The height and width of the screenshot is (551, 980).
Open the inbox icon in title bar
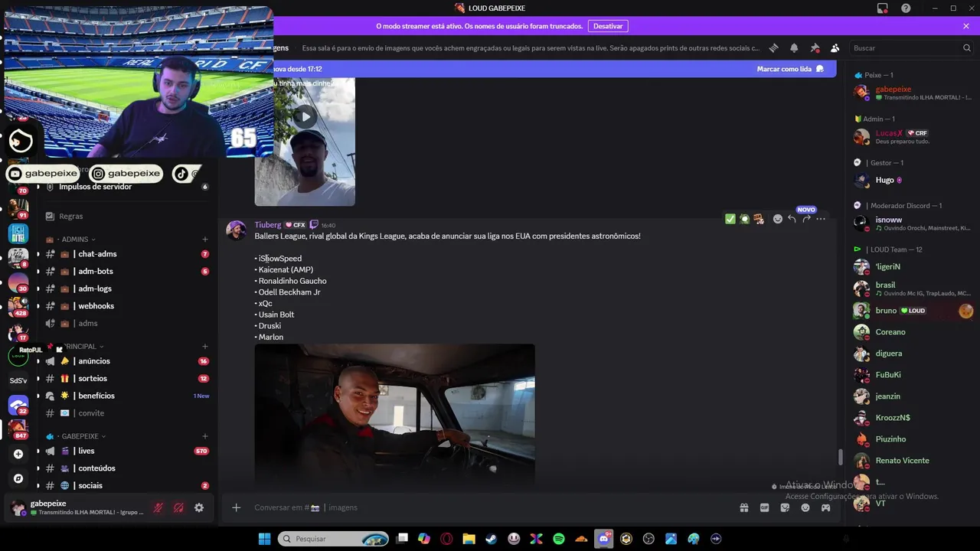pos(883,8)
